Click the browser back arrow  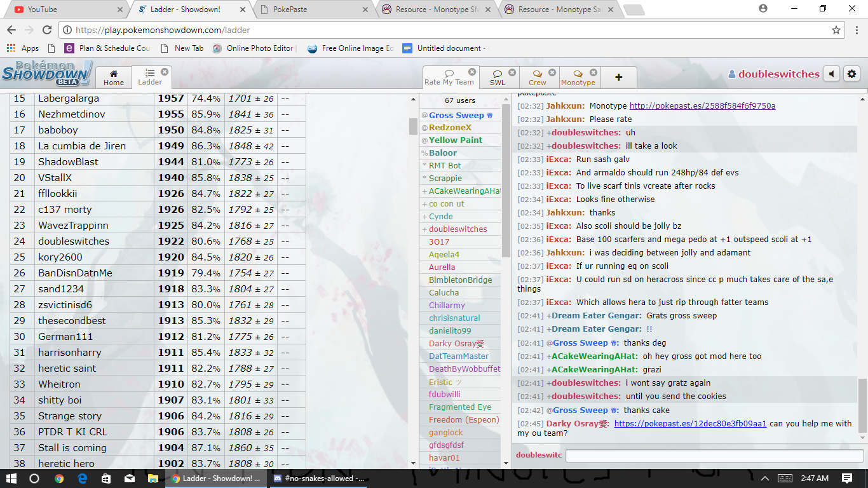pyautogui.click(x=11, y=30)
